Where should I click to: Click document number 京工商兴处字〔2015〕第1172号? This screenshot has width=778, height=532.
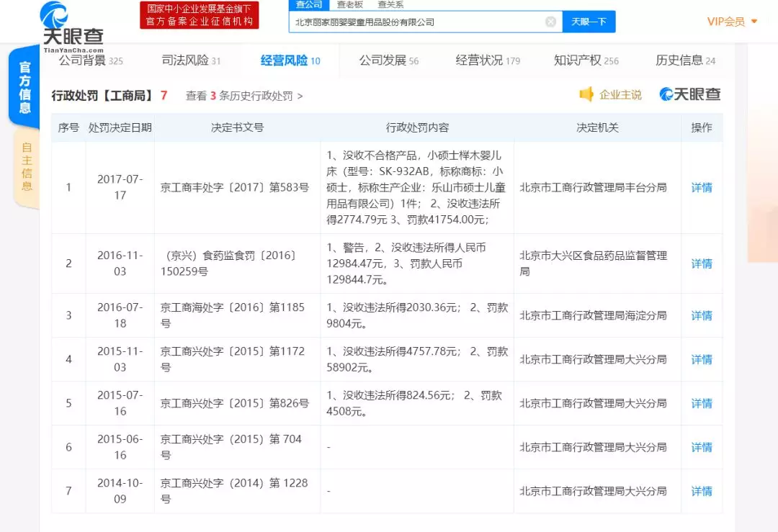pos(232,359)
